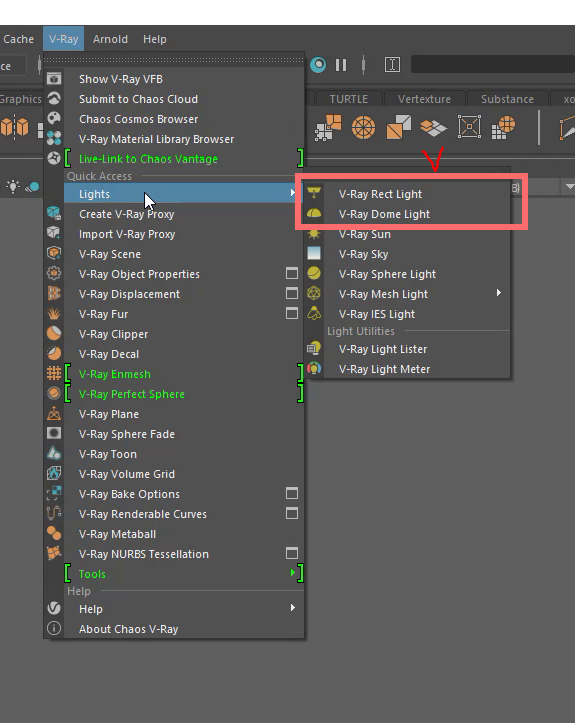Open the Help menu in menu bar
The image size is (575, 723).
[154, 39]
